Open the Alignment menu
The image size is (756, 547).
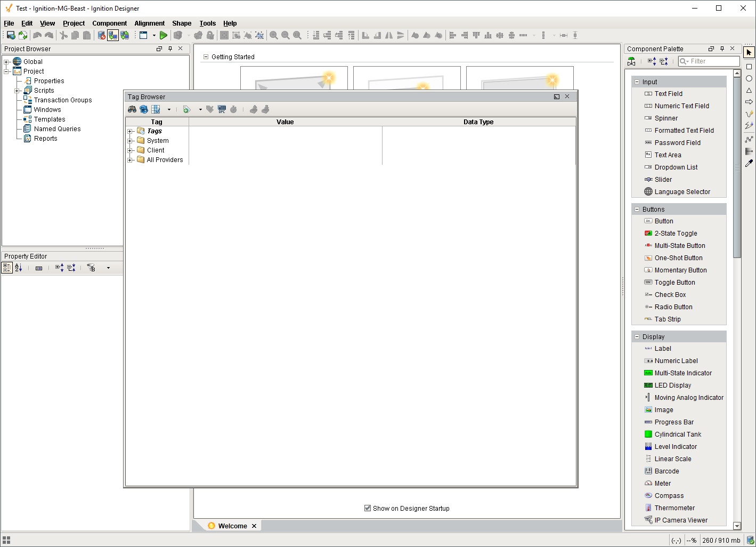coord(149,23)
